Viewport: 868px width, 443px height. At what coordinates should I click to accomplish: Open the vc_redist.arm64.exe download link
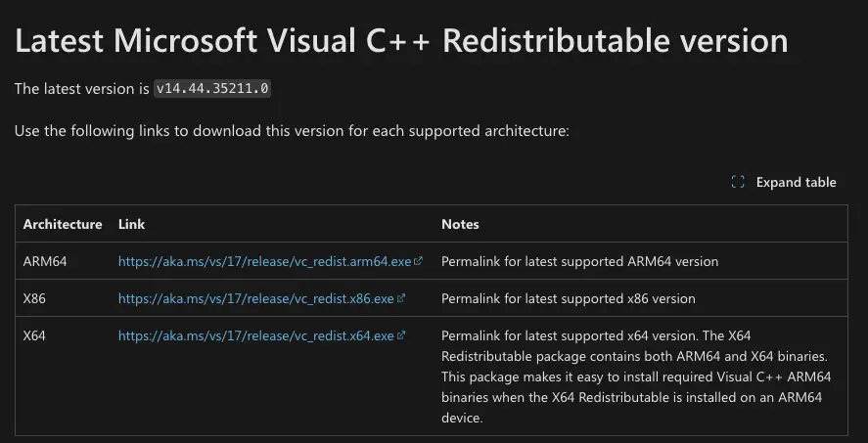coord(265,261)
